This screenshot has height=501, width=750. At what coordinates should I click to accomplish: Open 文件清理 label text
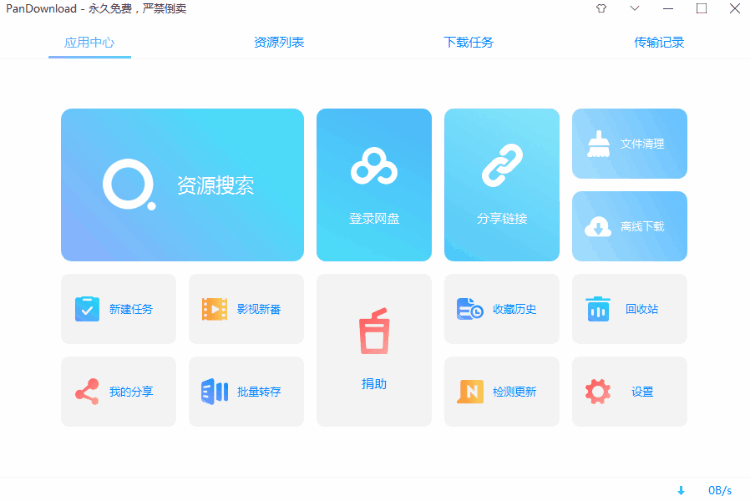point(642,144)
